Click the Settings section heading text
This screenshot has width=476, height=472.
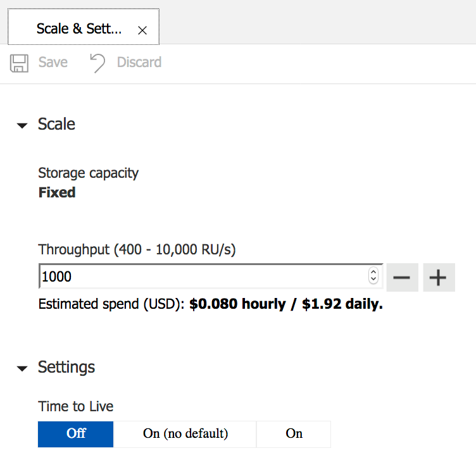[x=66, y=367]
